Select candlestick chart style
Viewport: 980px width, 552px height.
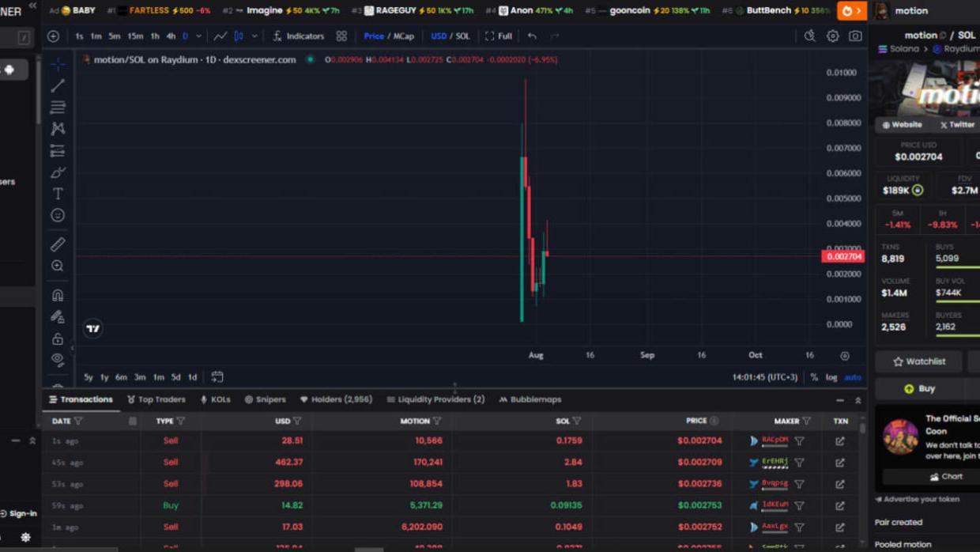239,36
